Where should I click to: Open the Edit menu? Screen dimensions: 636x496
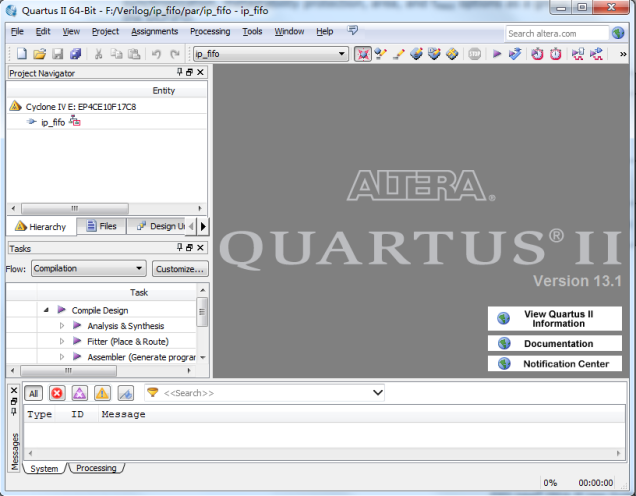click(x=43, y=31)
